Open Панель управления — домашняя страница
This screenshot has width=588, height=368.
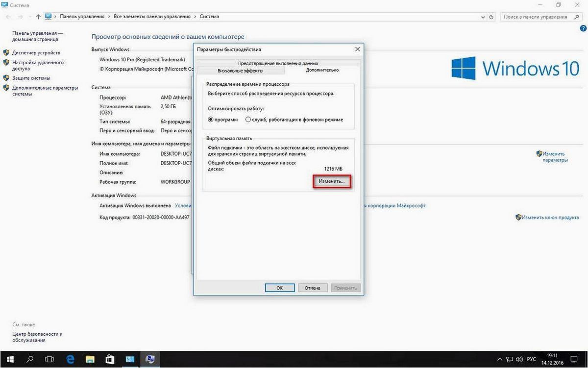(x=38, y=36)
